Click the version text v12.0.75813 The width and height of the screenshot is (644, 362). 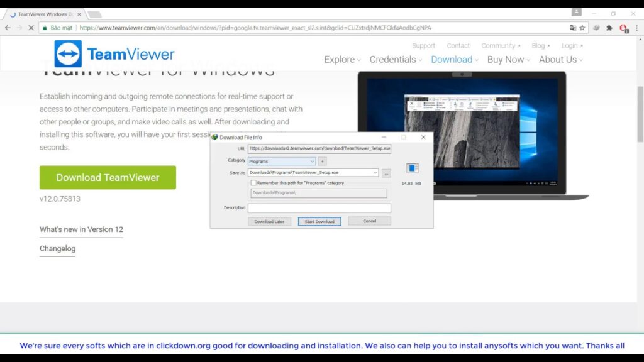click(x=60, y=199)
